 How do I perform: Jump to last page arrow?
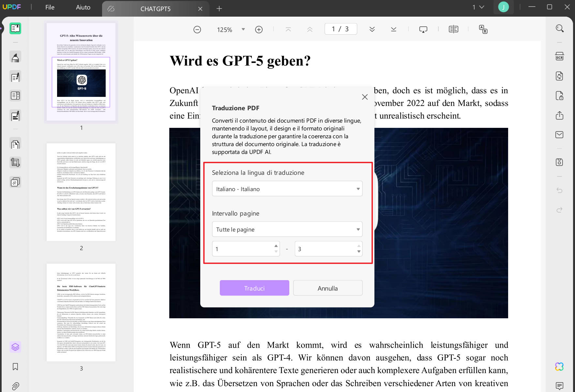tap(393, 29)
